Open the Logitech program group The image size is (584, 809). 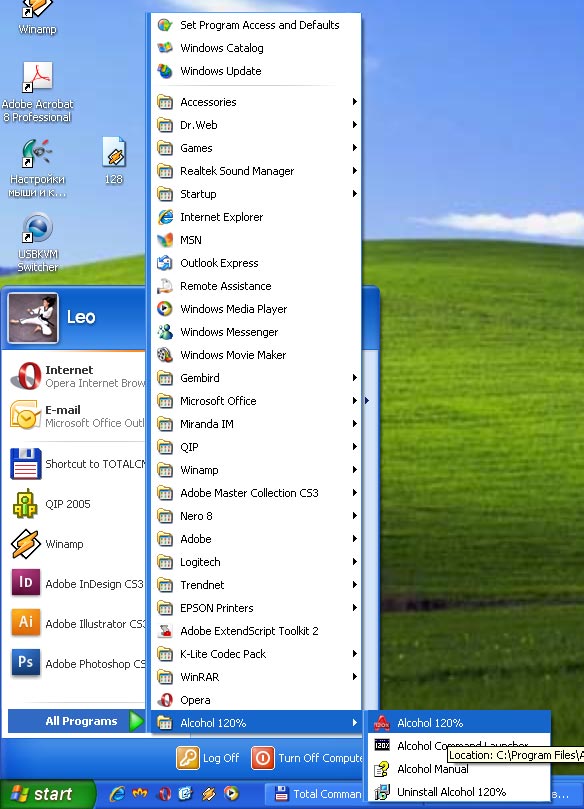(256, 562)
